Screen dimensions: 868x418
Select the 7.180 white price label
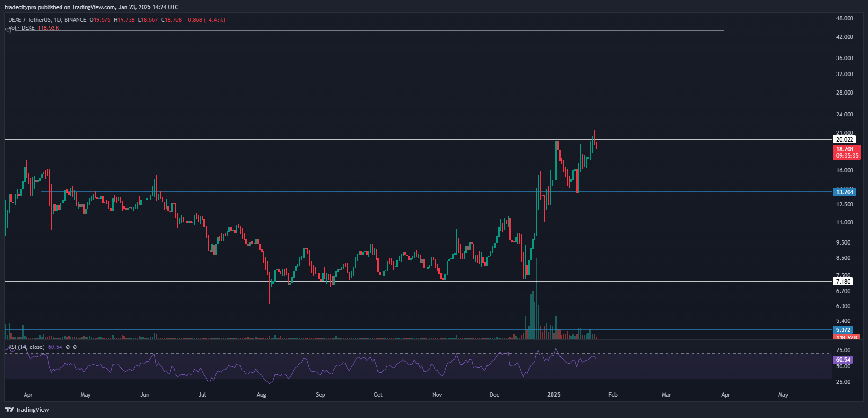843,281
